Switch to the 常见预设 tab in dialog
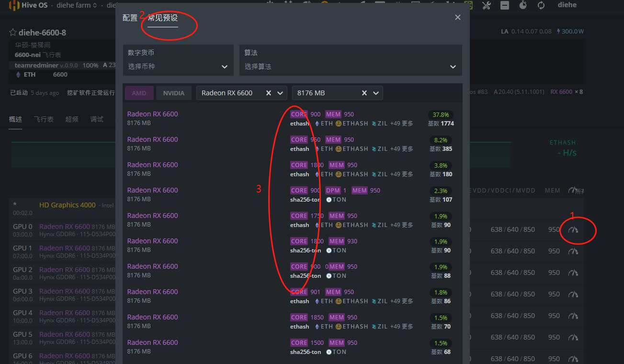The height and width of the screenshot is (364, 624). [163, 18]
